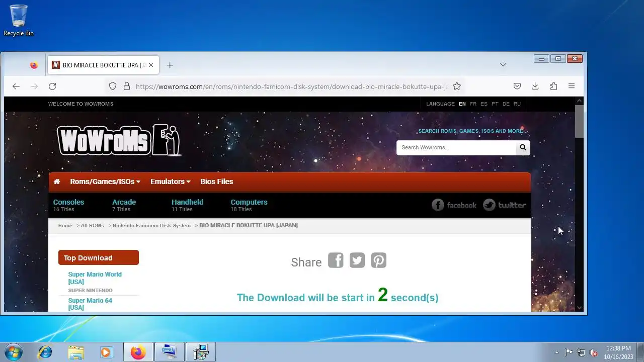Open the Recycle Bin desktop icon

click(19, 21)
